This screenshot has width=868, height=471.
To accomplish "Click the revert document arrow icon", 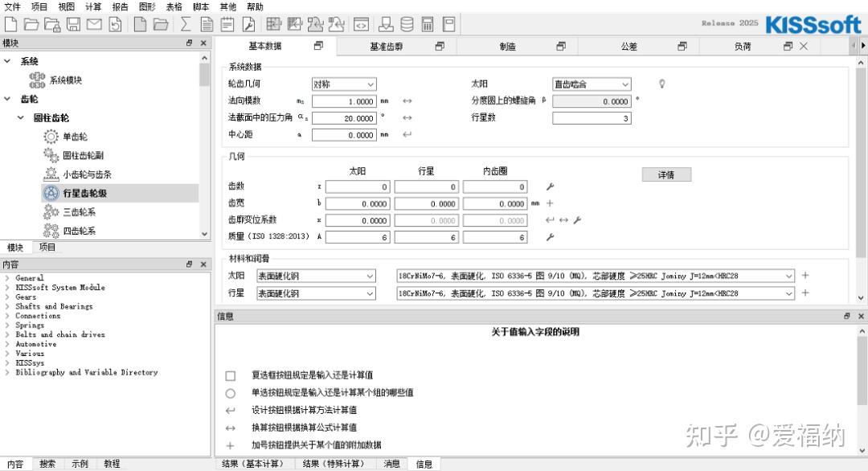I will [115, 24].
